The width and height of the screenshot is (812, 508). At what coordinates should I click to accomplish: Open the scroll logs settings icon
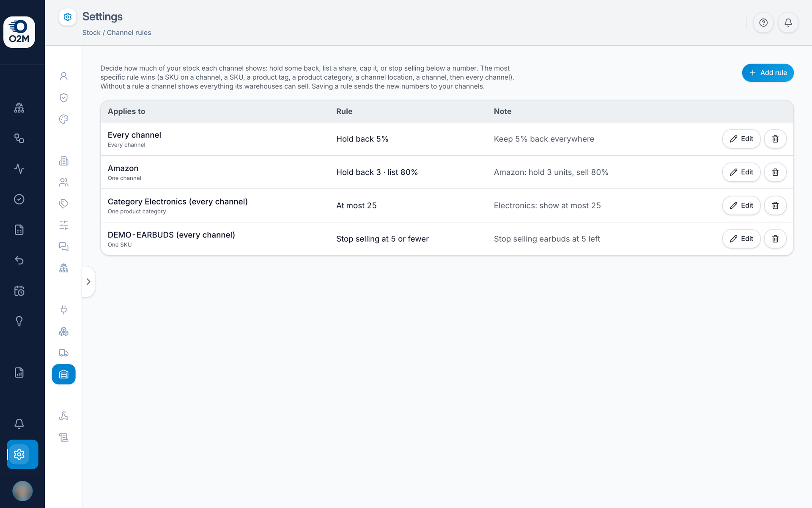click(64, 438)
